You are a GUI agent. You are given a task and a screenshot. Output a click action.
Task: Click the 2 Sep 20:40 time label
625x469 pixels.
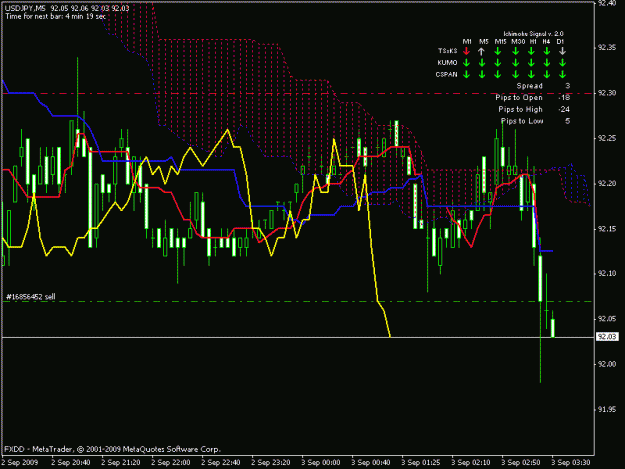click(71, 463)
